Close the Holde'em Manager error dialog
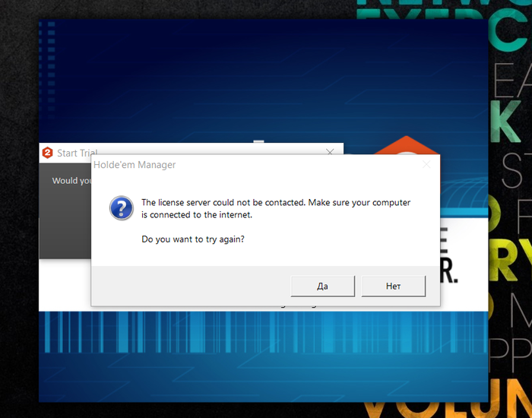Viewport: 532px width, 418px height. [x=426, y=165]
